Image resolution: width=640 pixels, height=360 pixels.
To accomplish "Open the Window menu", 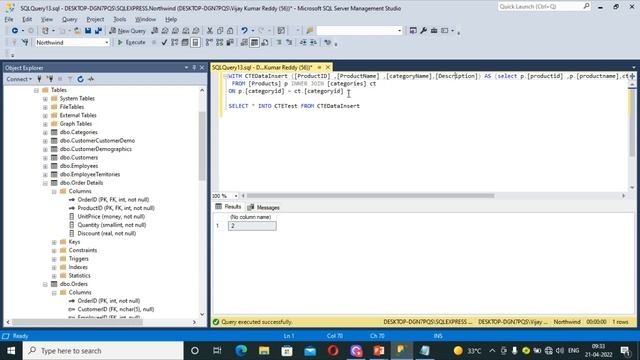I will click(x=145, y=19).
